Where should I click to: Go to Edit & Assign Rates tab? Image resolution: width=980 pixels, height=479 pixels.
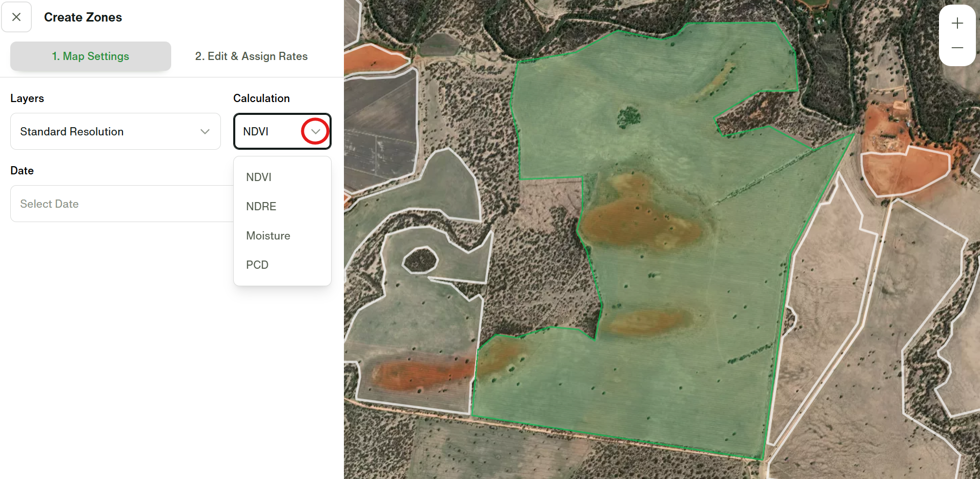(x=251, y=56)
